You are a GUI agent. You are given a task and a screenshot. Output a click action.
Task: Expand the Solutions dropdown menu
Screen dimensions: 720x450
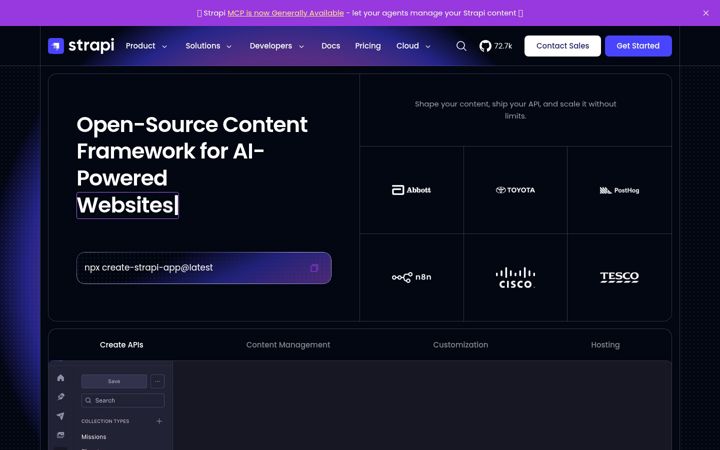pyautogui.click(x=209, y=46)
